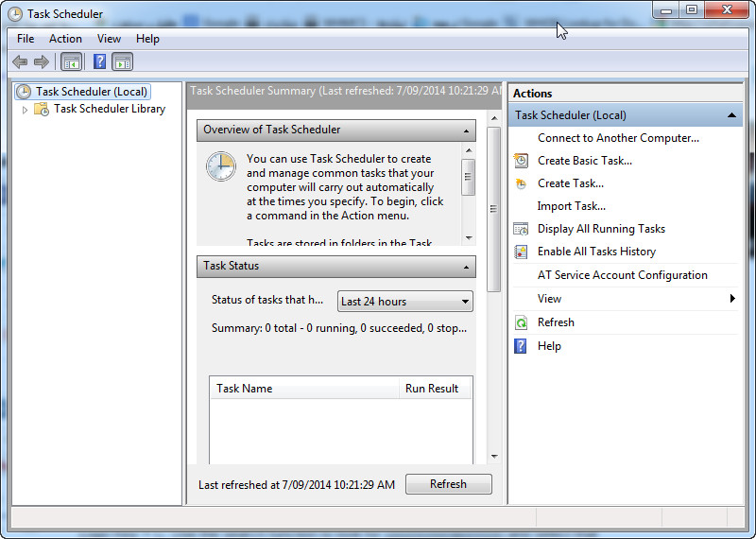Image resolution: width=756 pixels, height=539 pixels.
Task: Click the summary pane main scrollbar thumb
Action: (493, 209)
